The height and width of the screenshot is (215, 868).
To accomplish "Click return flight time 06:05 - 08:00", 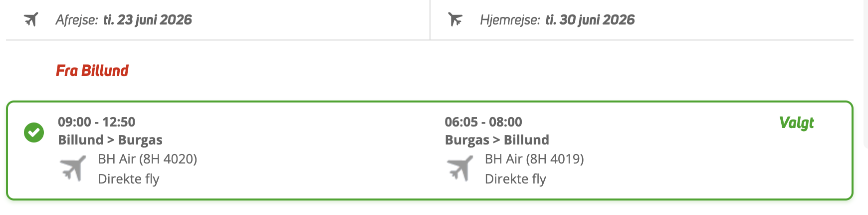I will (483, 122).
